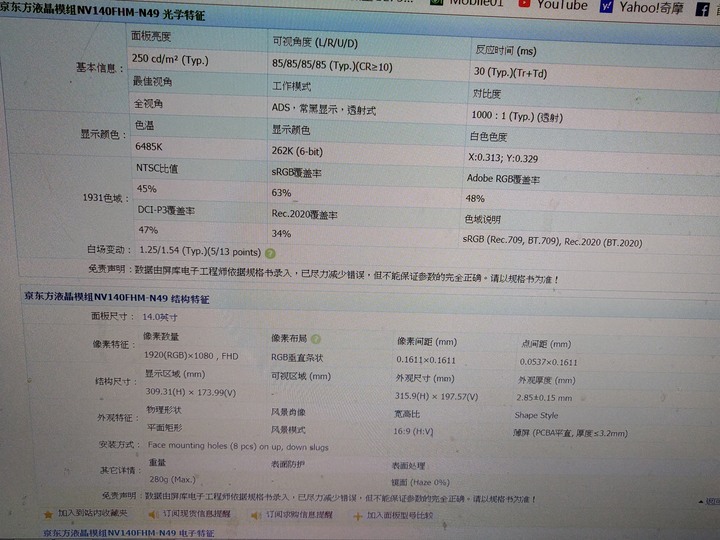Select aspect ratio 16:9 (H:V)
The image size is (720, 540).
(413, 431)
